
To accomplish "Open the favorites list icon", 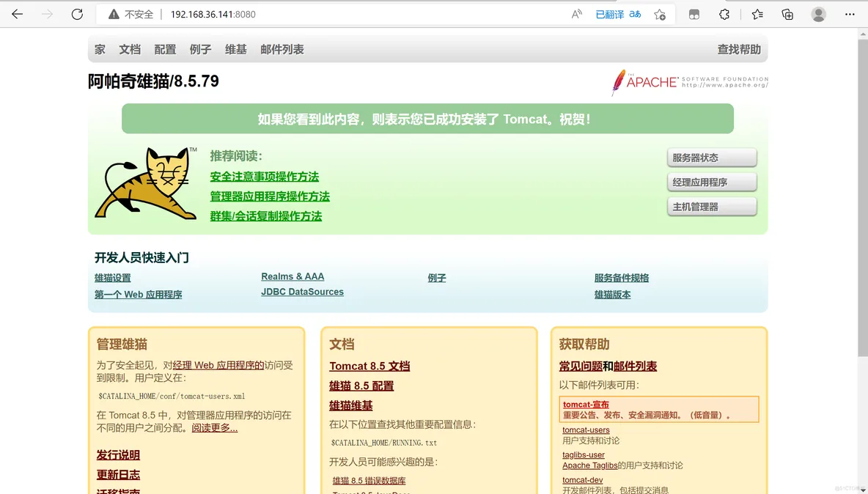I will click(757, 15).
